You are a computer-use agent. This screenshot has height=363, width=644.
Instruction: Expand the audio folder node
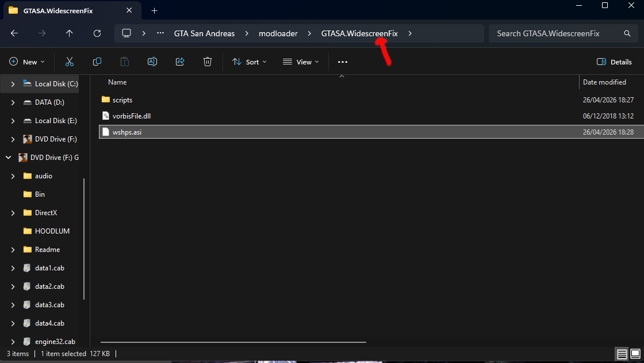click(13, 176)
